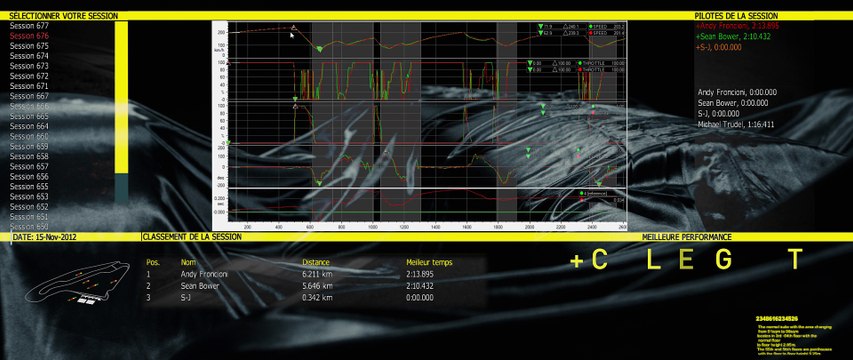Choose Session 675 from the list

[29, 46]
